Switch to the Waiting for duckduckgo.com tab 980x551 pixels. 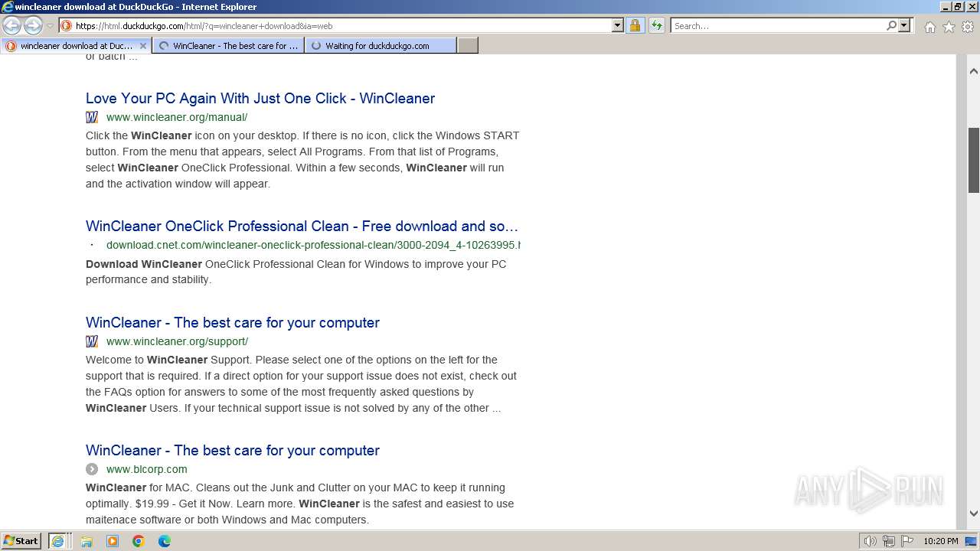click(x=381, y=46)
